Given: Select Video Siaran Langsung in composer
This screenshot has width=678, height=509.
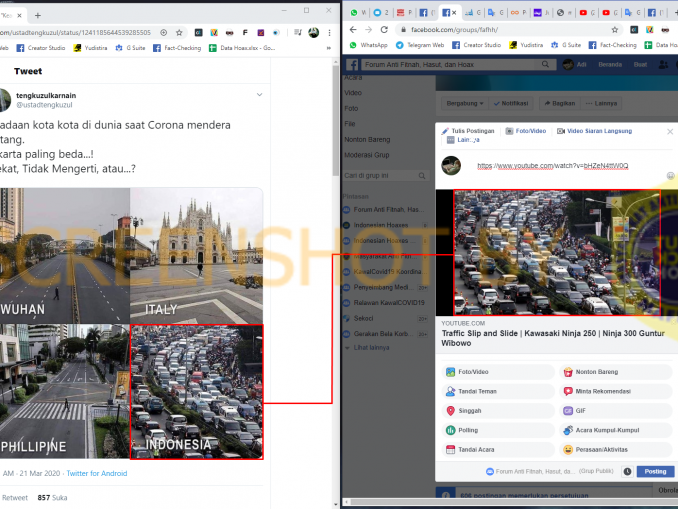Looking at the screenshot, I should click(595, 131).
